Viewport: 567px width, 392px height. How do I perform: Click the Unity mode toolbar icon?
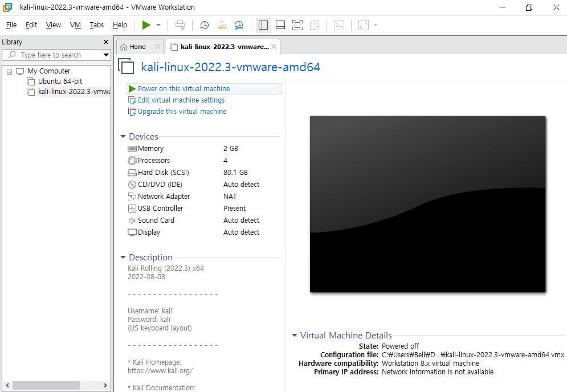315,25
